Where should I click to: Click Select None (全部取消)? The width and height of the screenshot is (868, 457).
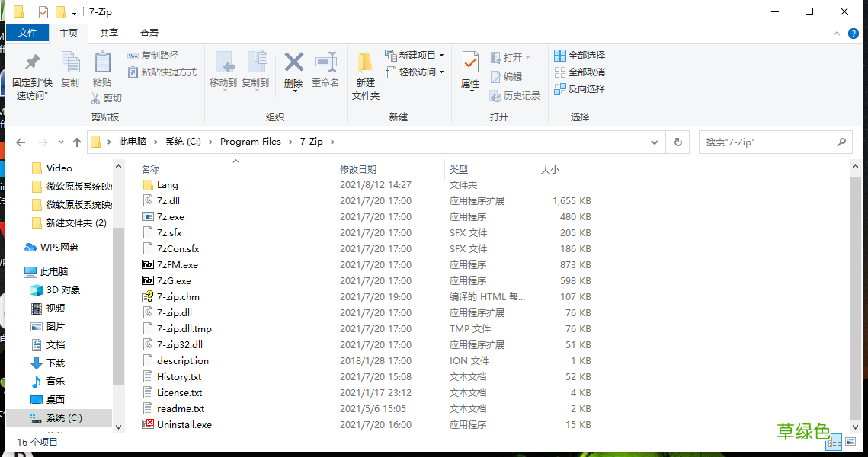(580, 72)
